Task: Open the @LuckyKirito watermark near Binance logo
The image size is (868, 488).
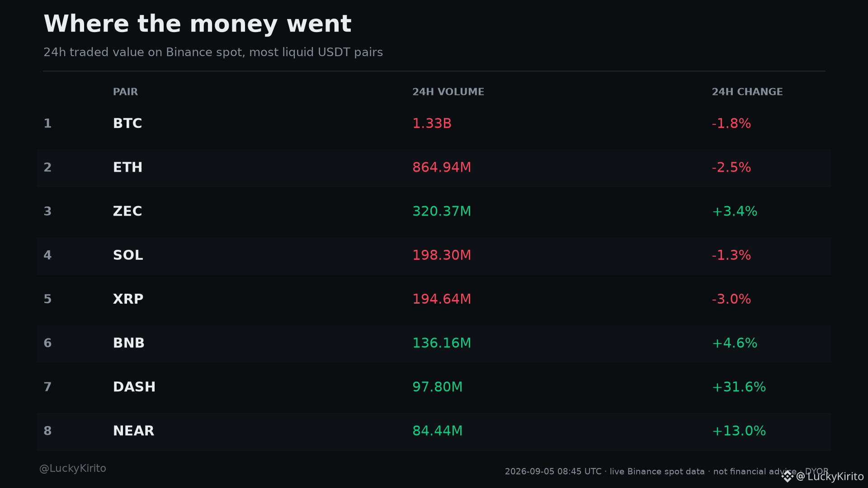Action: click(x=830, y=476)
